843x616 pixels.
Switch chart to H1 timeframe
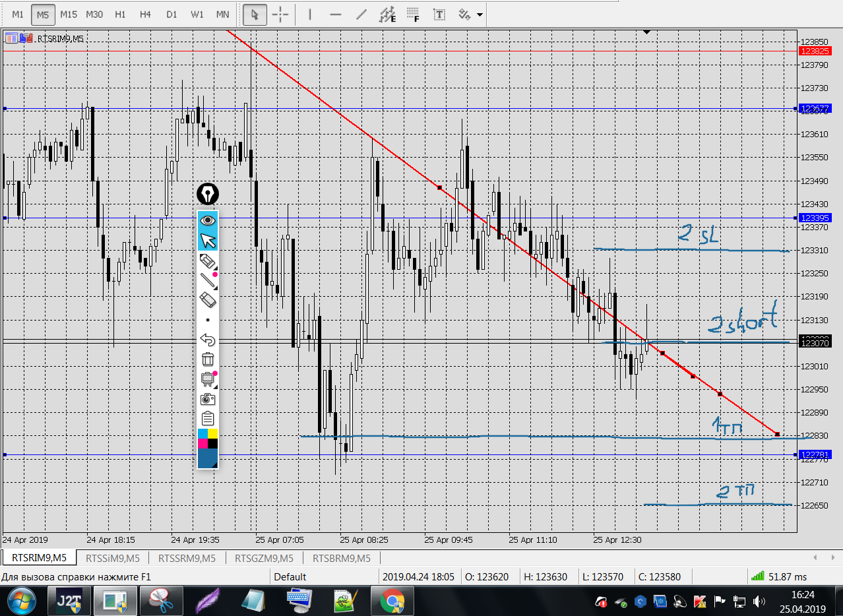pyautogui.click(x=120, y=14)
